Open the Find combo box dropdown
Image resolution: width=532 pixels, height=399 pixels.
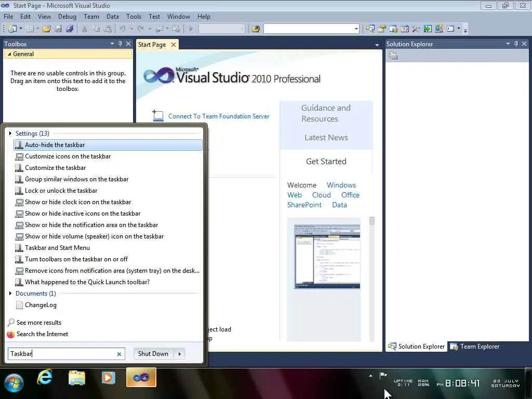pos(356,29)
